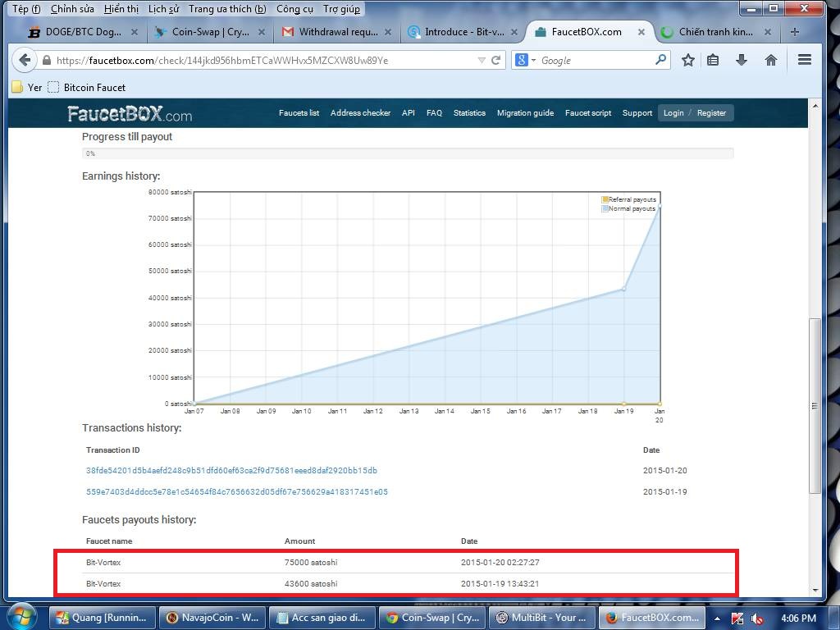Open the Lịch sử menu
840x630 pixels.
(163, 9)
